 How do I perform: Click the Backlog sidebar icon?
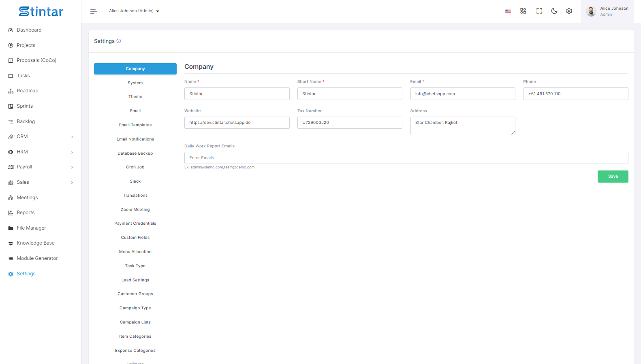tap(11, 121)
